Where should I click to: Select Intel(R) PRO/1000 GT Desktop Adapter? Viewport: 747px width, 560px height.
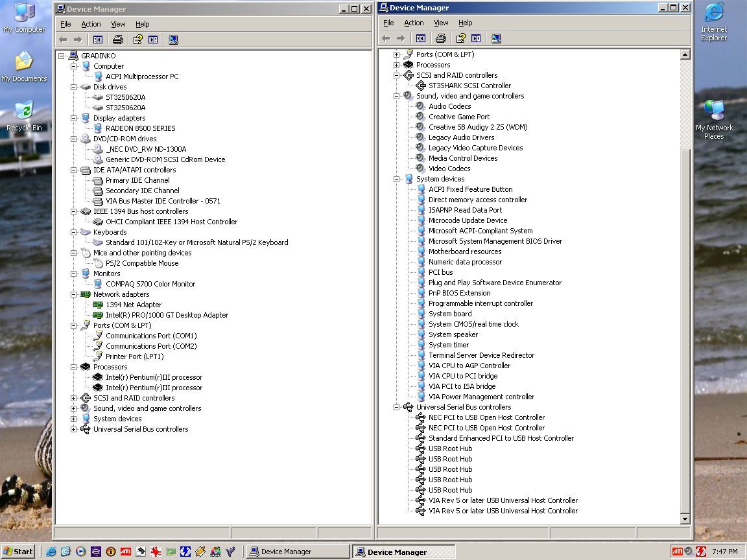(167, 315)
